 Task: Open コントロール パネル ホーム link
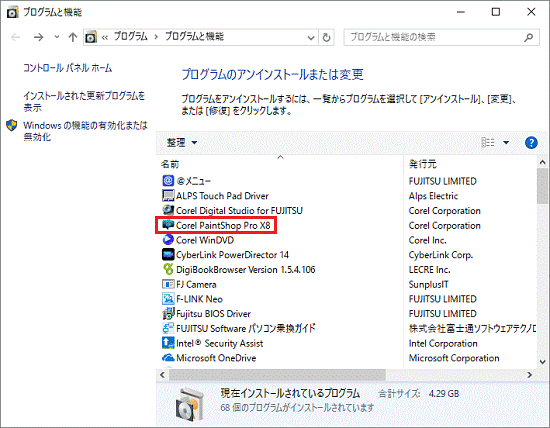click(68, 68)
